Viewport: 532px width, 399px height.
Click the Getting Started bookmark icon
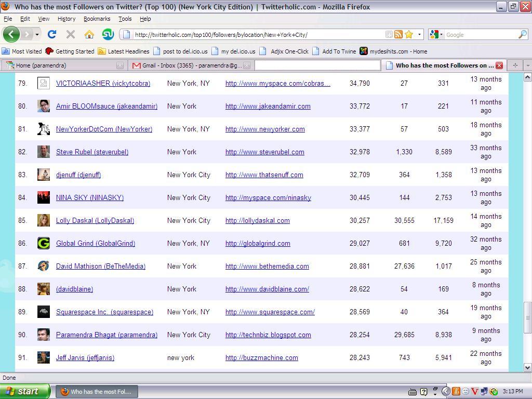click(x=49, y=51)
